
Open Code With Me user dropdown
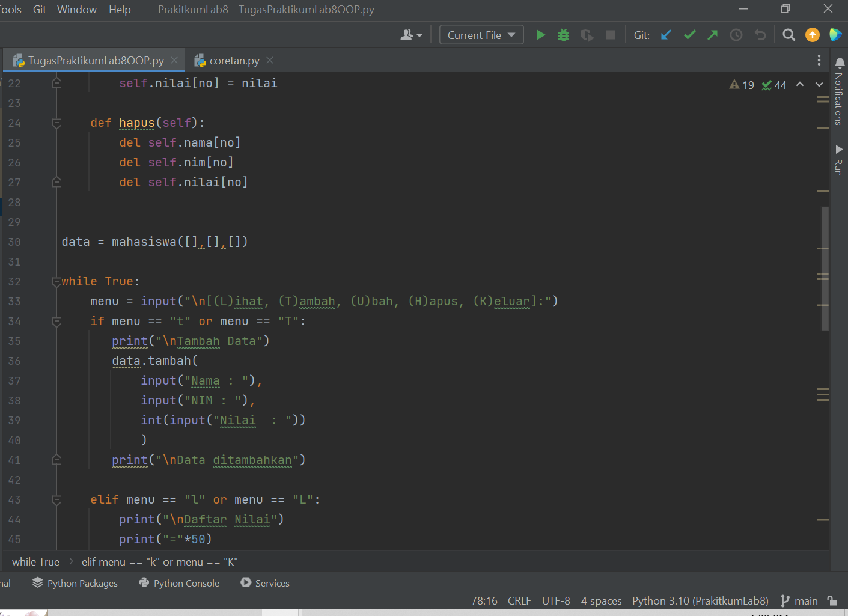click(412, 35)
